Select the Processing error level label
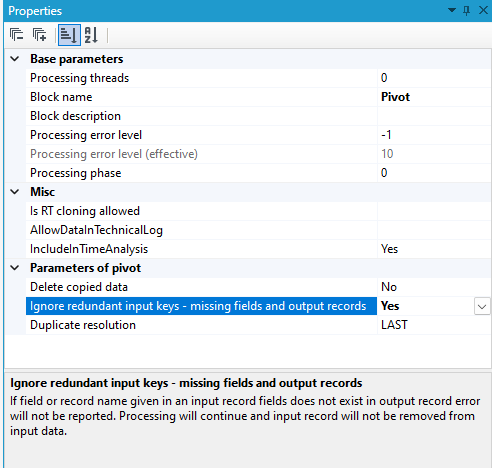The width and height of the screenshot is (492, 468). click(86, 135)
